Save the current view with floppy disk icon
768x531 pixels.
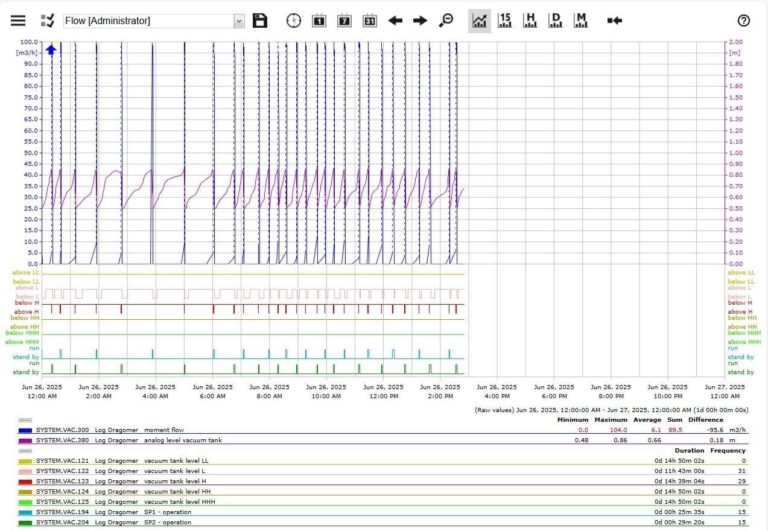pyautogui.click(x=260, y=20)
